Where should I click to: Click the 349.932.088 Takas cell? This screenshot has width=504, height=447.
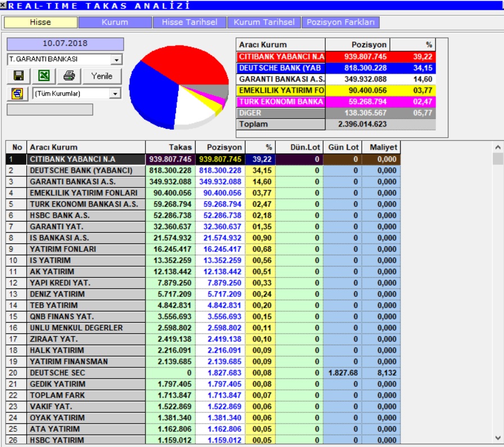[170, 182]
